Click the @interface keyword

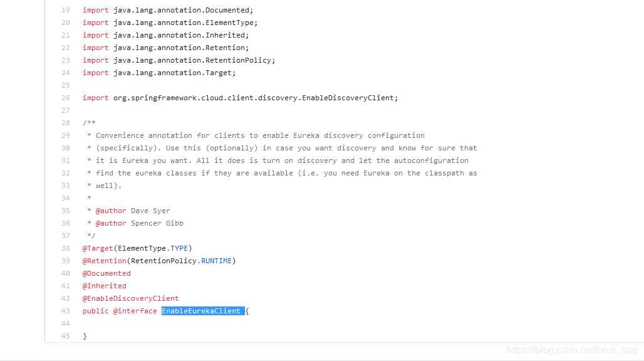tap(135, 311)
